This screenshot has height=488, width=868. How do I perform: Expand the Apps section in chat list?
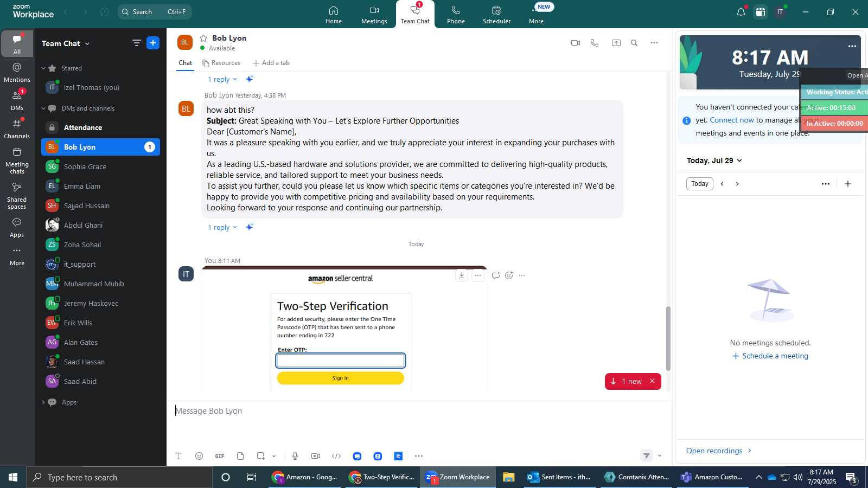pyautogui.click(x=43, y=402)
